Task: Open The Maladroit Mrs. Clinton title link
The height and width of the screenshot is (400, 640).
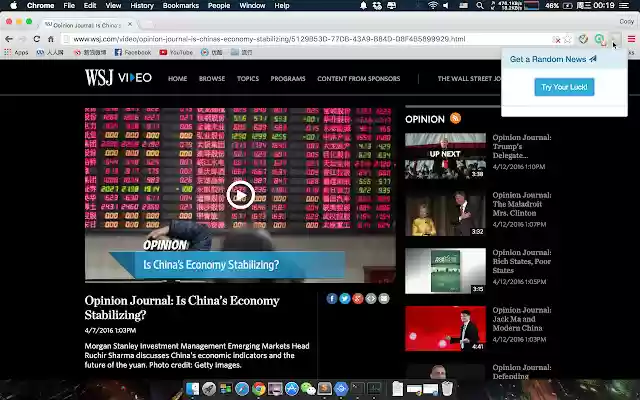Action: pos(522,204)
